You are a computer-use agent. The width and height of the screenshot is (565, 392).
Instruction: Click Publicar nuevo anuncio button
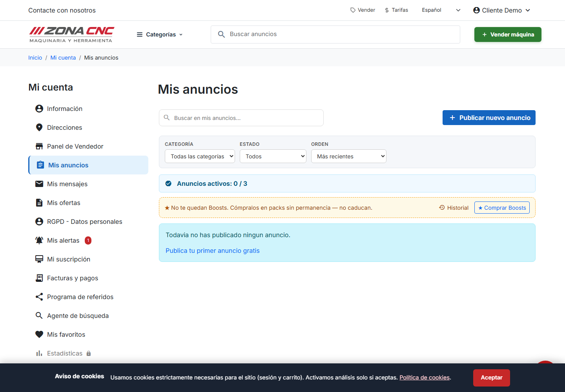(489, 118)
